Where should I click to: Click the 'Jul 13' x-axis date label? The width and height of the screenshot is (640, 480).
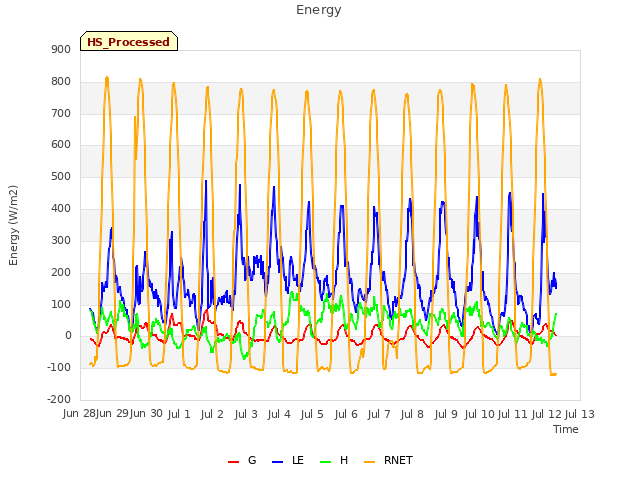click(x=580, y=414)
